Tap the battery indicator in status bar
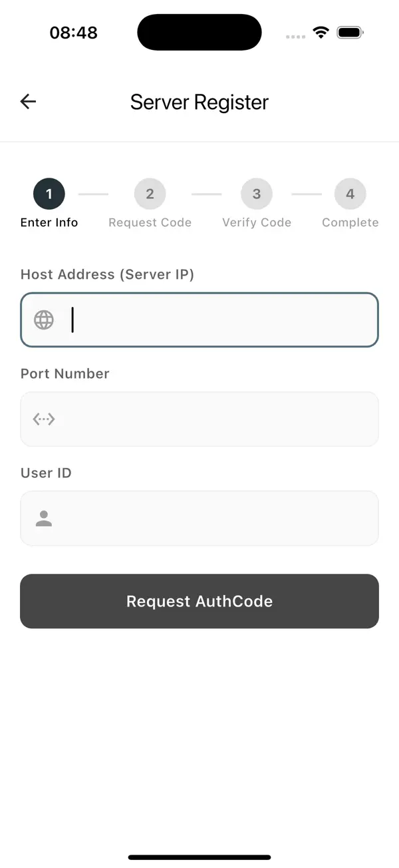Image resolution: width=399 pixels, height=868 pixels. tap(348, 32)
